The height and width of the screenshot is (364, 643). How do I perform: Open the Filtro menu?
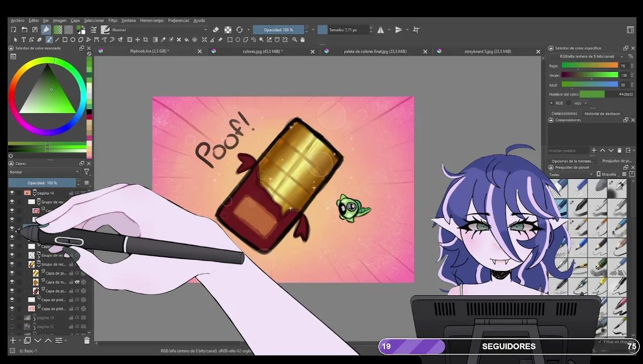113,21
